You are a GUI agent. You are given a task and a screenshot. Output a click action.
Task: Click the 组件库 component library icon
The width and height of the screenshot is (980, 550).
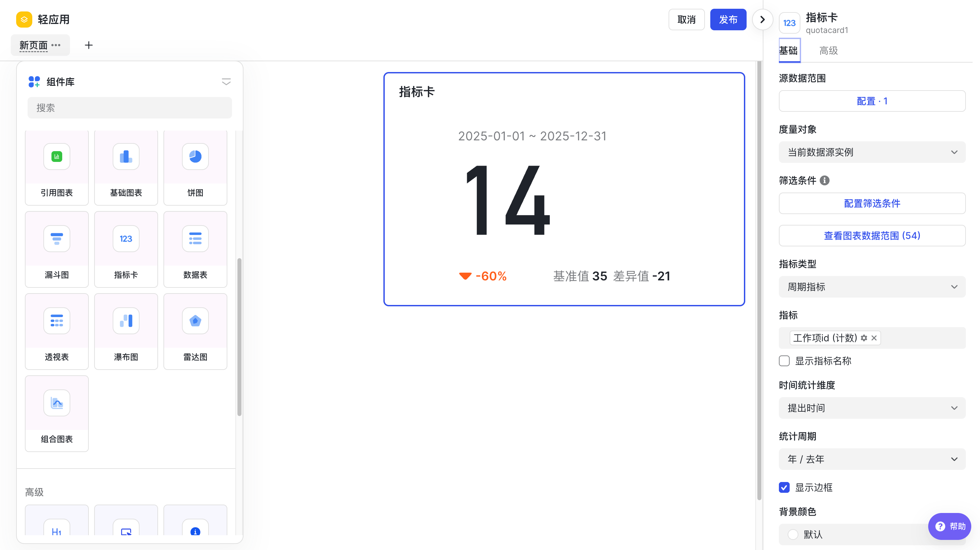click(34, 81)
